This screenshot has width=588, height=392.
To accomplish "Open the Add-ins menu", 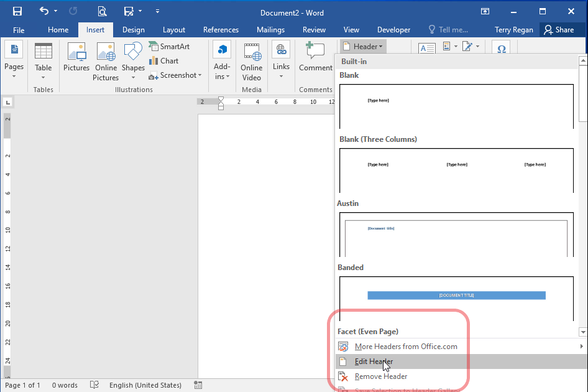I will tap(222, 60).
